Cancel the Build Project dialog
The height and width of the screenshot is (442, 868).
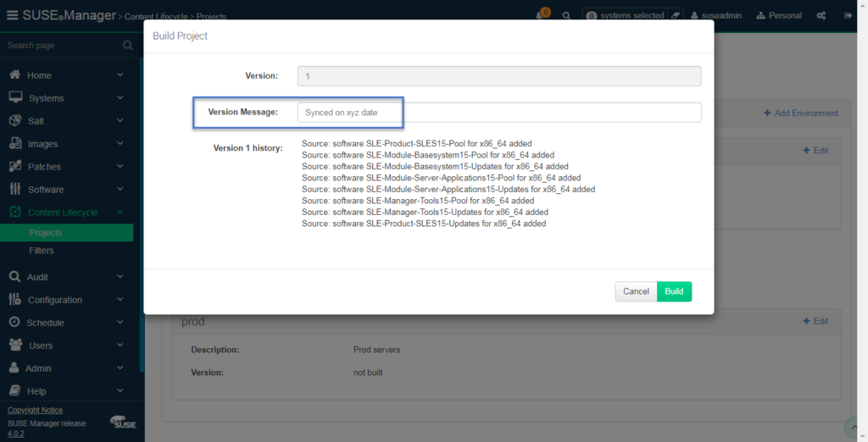click(636, 291)
